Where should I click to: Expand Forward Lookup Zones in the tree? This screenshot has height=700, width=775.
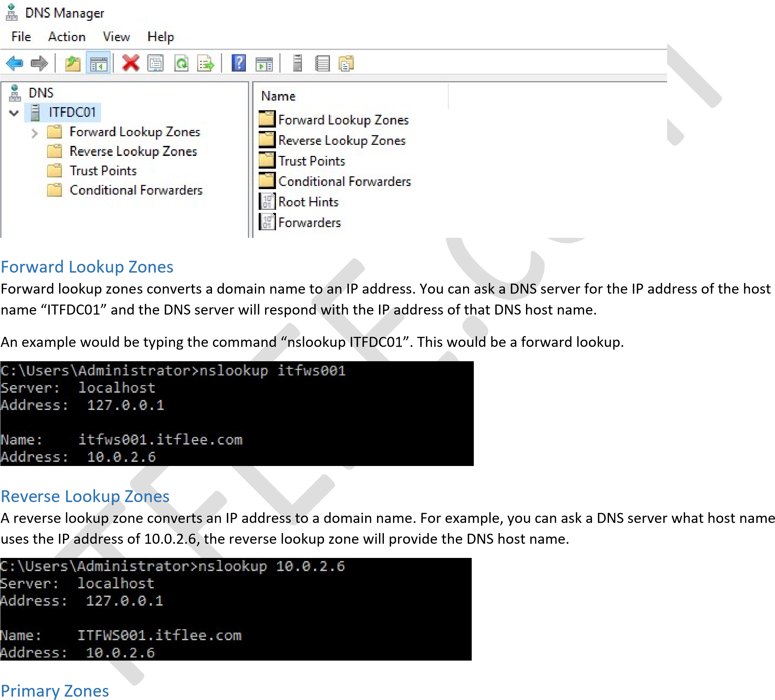(x=35, y=133)
